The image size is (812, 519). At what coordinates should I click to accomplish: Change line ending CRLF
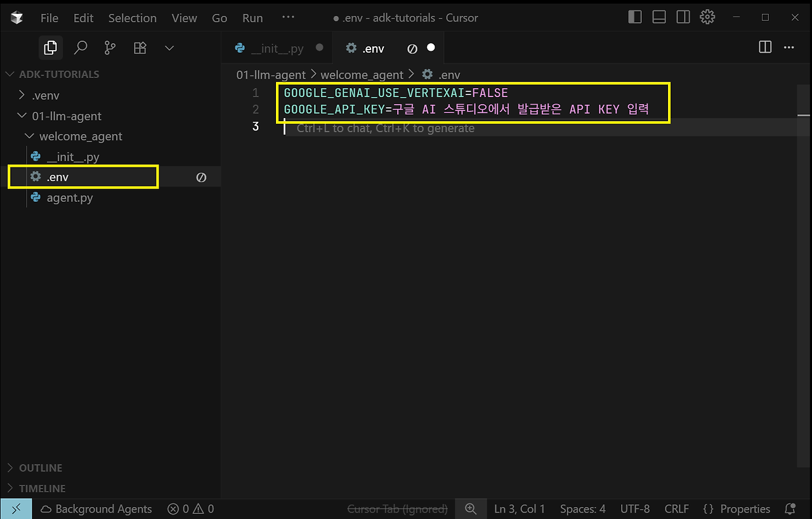click(x=676, y=509)
